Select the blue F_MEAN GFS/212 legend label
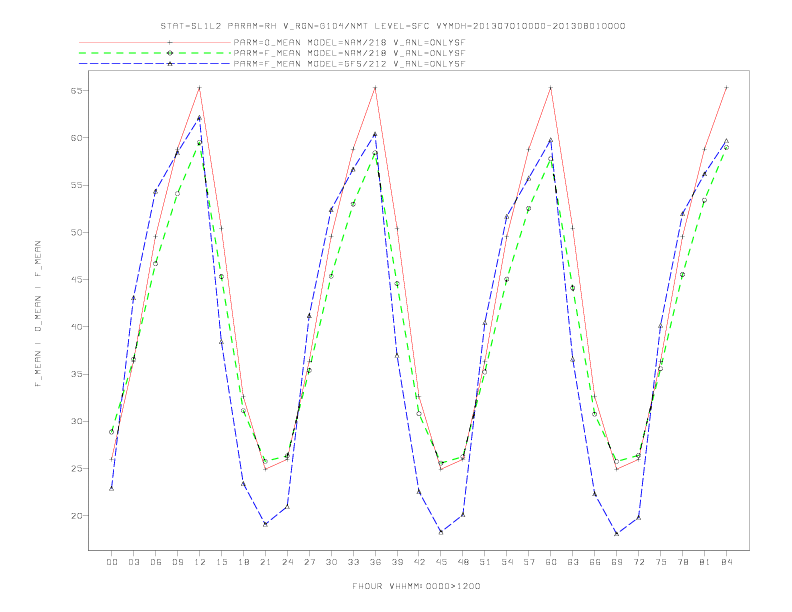 pyautogui.click(x=349, y=64)
